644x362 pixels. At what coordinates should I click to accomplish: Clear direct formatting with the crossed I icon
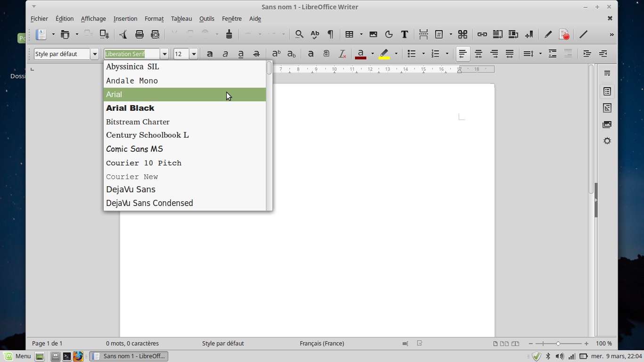tap(343, 54)
